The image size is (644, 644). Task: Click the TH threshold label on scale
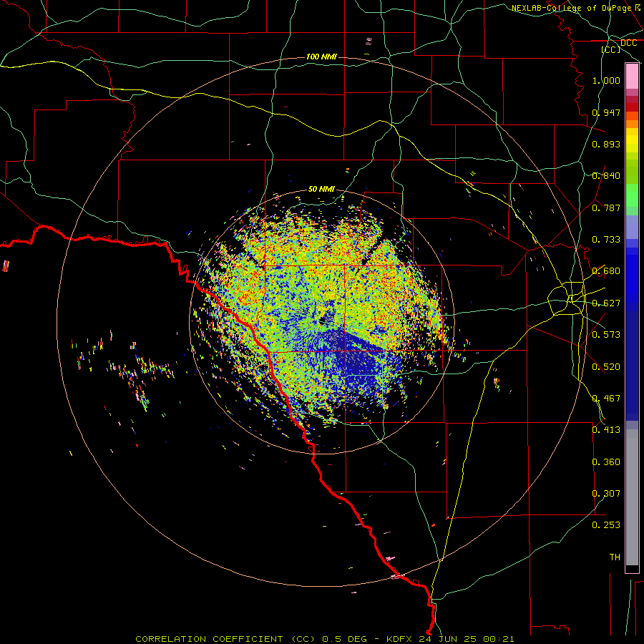click(615, 557)
